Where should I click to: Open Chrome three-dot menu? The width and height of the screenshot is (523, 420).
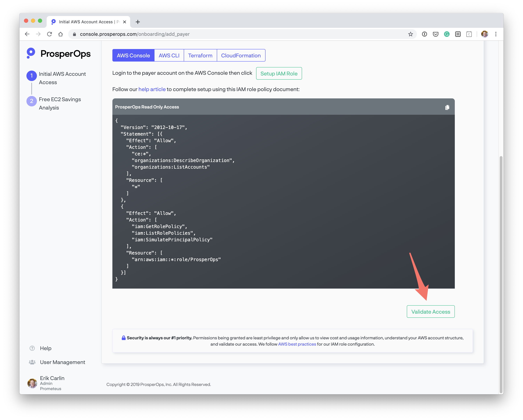click(496, 34)
